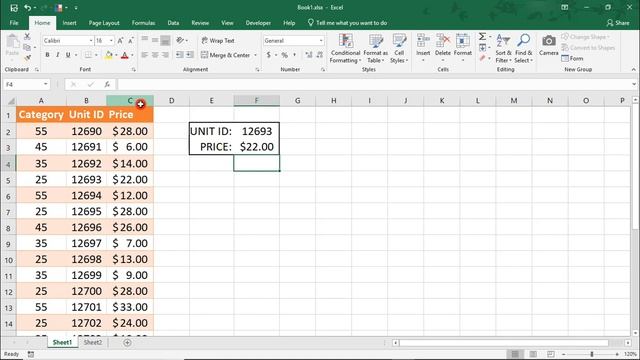Apply percent style
Image resolution: width=640 pixels, height=360 pixels.
(x=284, y=55)
